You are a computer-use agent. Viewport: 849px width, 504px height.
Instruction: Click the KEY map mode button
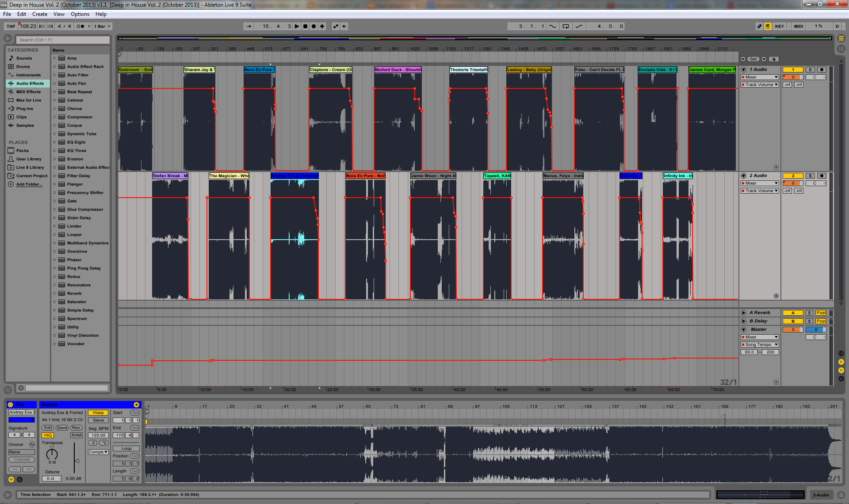coord(780,27)
